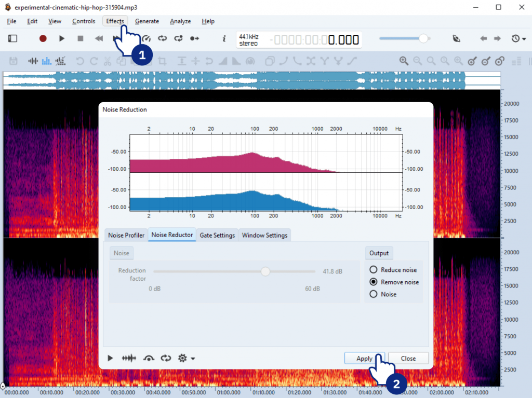Click the red upper frequency spectrum graph

[266, 154]
